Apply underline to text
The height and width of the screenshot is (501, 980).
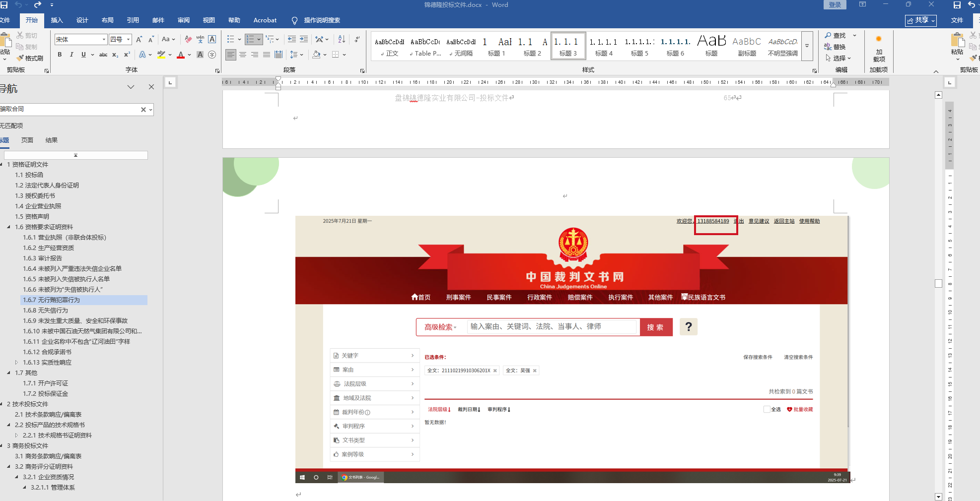83,55
